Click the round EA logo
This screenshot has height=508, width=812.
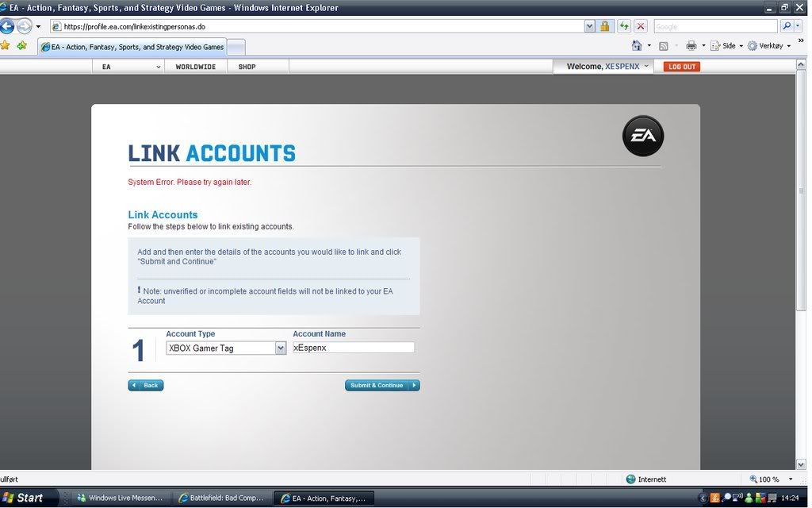tap(642, 136)
